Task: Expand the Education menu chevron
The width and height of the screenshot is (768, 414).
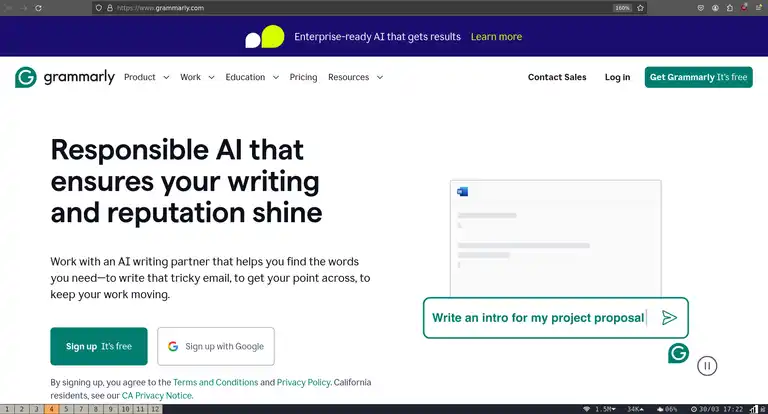Action: [276, 77]
